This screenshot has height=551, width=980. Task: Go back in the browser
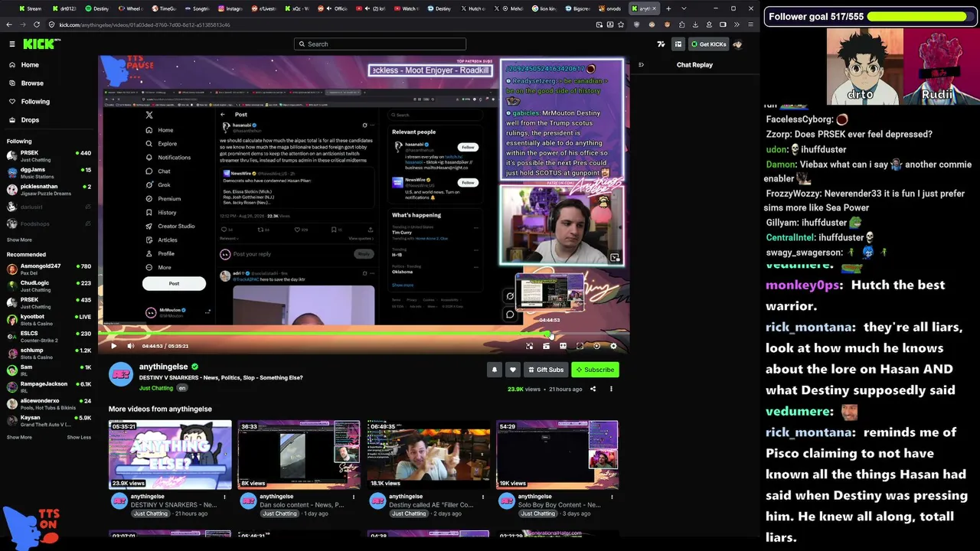click(9, 24)
